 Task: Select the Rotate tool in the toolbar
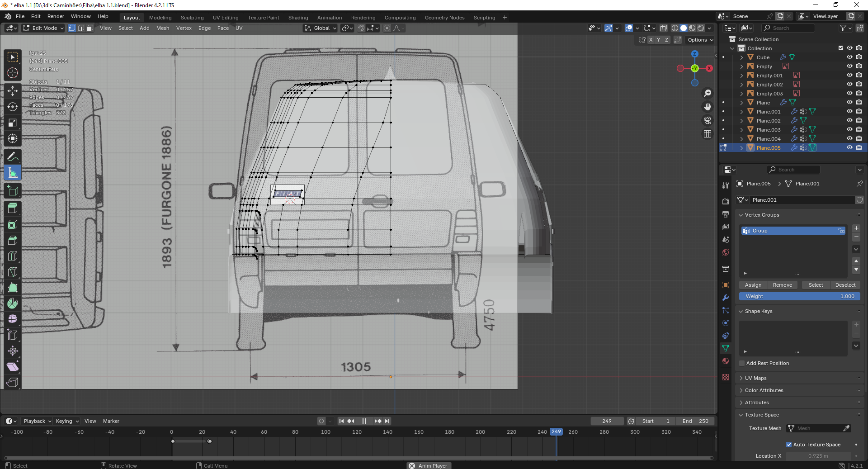pyautogui.click(x=13, y=107)
